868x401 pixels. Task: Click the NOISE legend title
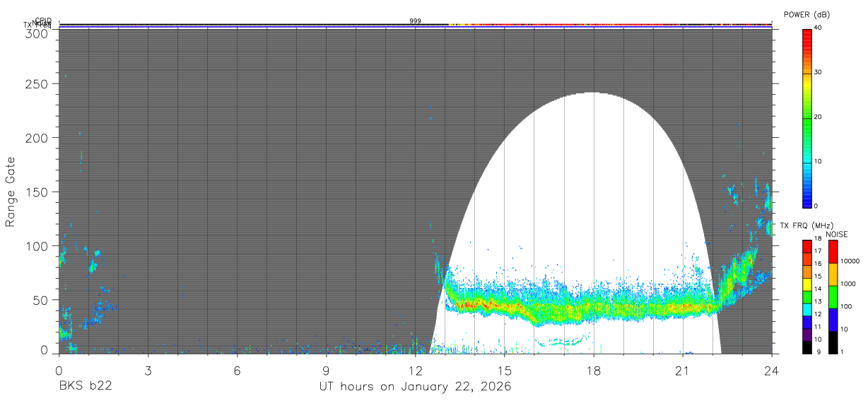[x=837, y=234]
